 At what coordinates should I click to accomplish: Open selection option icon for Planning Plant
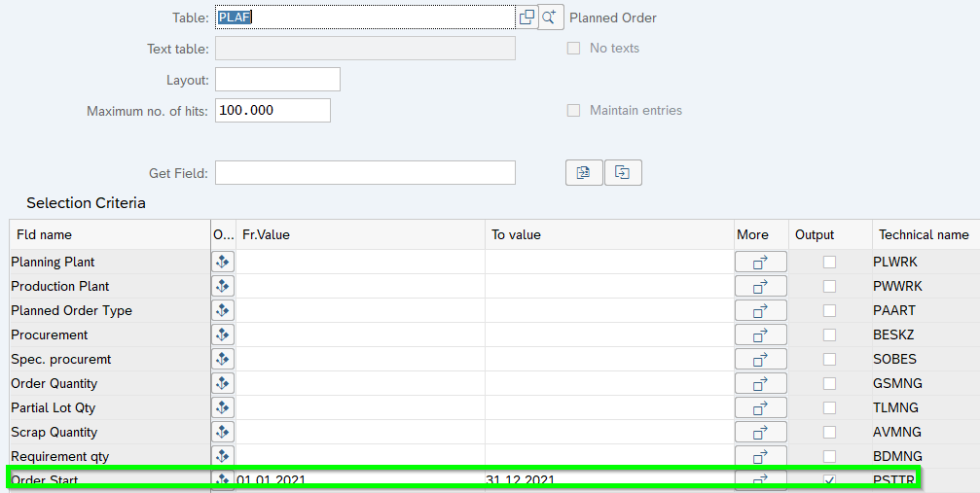[x=223, y=262]
